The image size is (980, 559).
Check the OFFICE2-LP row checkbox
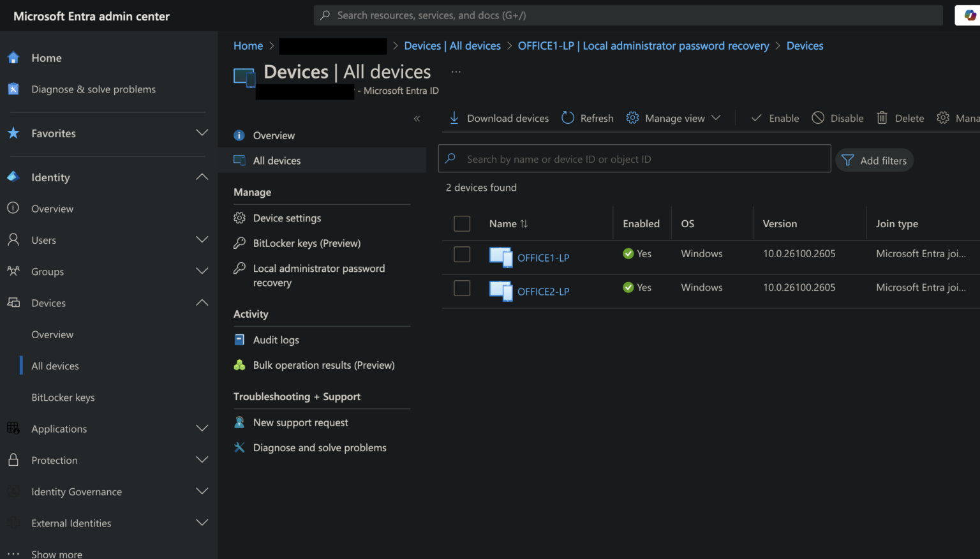click(x=462, y=288)
